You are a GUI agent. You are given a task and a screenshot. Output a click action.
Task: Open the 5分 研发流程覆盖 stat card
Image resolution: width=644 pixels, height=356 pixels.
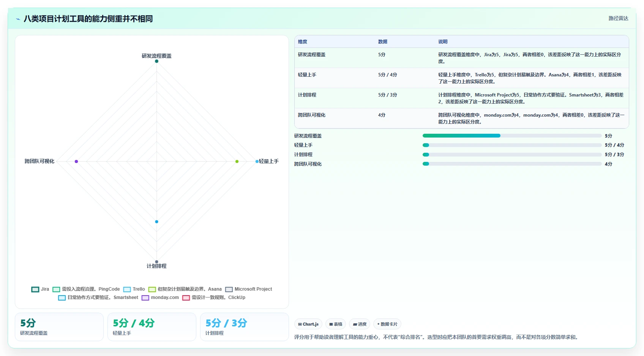(x=59, y=327)
